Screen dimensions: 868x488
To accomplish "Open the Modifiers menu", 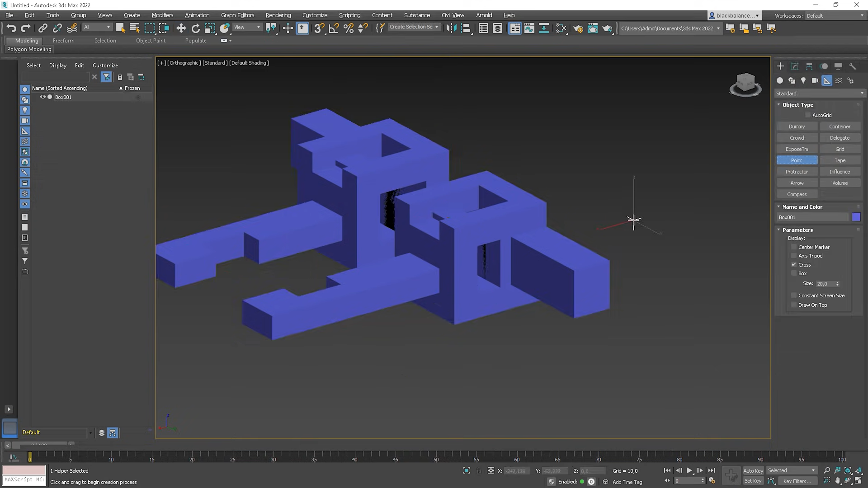I will point(161,15).
